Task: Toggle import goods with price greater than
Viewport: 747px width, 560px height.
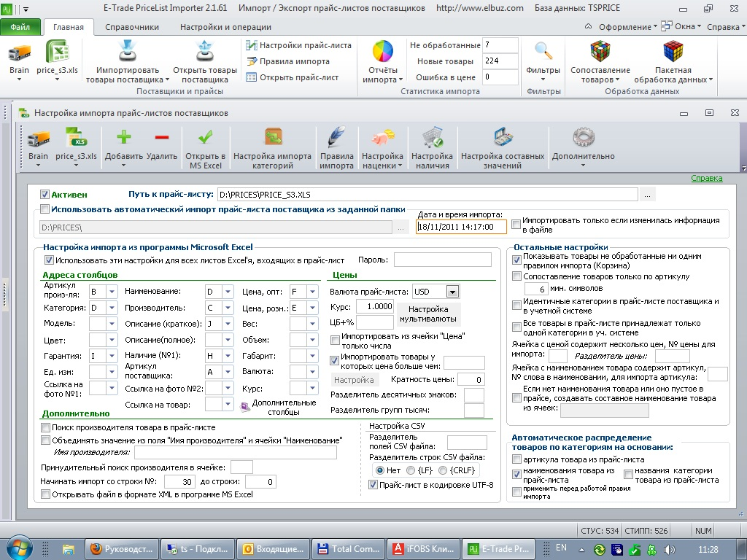Action: point(334,361)
